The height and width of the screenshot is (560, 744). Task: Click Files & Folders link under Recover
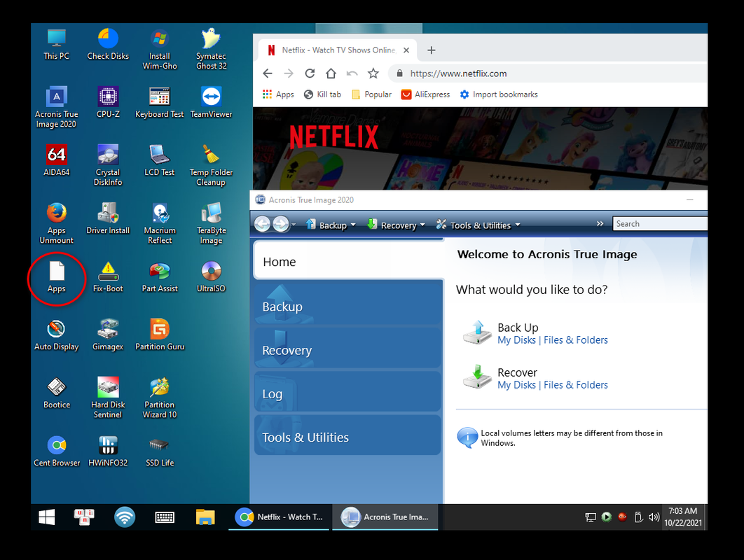[576, 385]
